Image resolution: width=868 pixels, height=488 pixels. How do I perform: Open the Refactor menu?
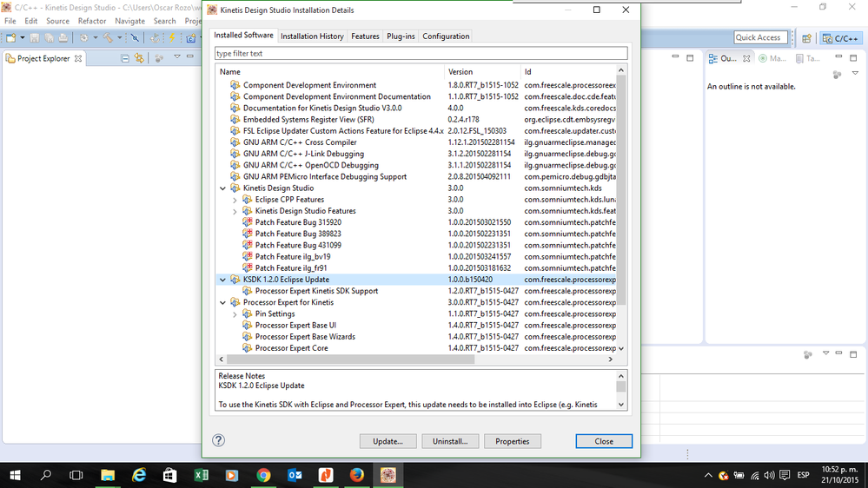pyautogui.click(x=92, y=21)
